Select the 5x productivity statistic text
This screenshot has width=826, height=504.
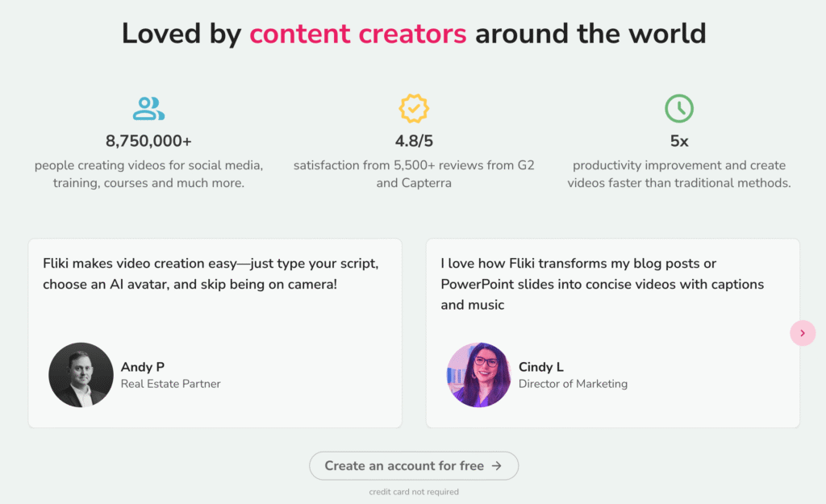click(679, 141)
